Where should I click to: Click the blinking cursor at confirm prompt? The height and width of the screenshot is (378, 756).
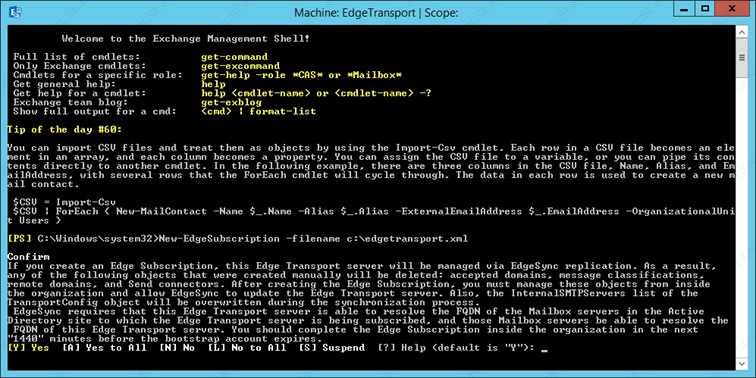(x=545, y=351)
